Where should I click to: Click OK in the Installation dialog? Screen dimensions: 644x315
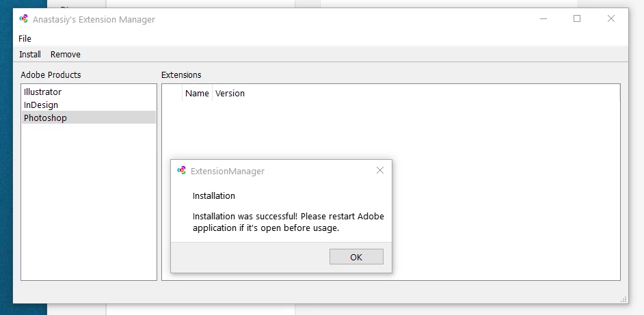click(x=356, y=257)
